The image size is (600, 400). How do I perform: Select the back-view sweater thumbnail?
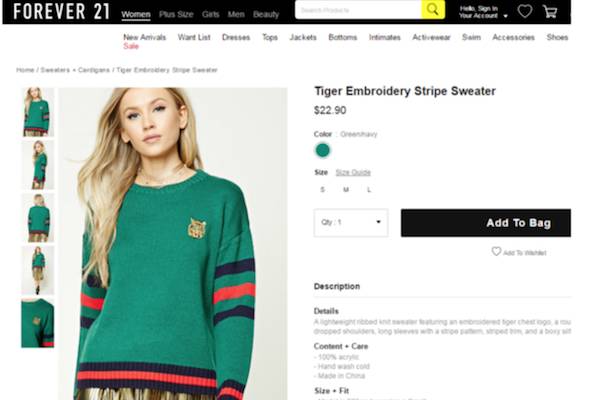click(x=38, y=218)
